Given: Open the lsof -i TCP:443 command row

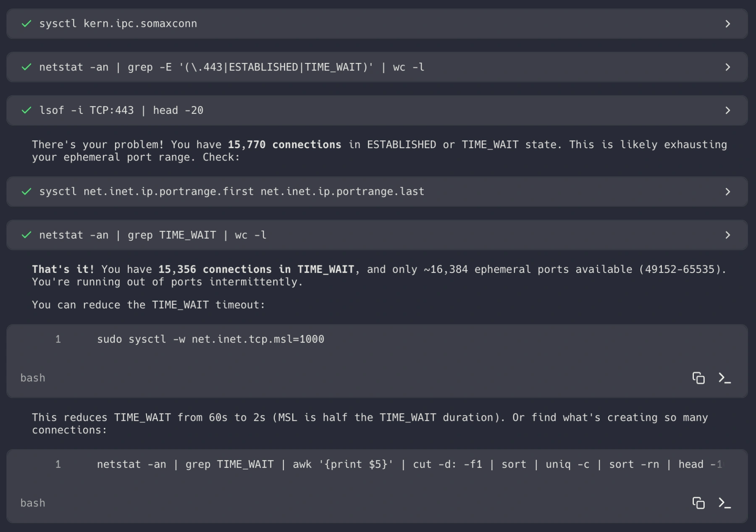Looking at the screenshot, I should pos(121,110).
